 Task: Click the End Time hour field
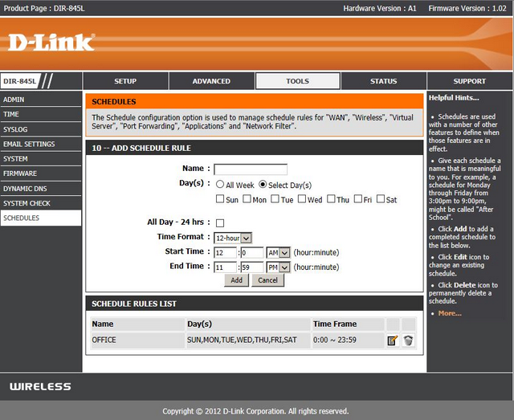coord(225,267)
